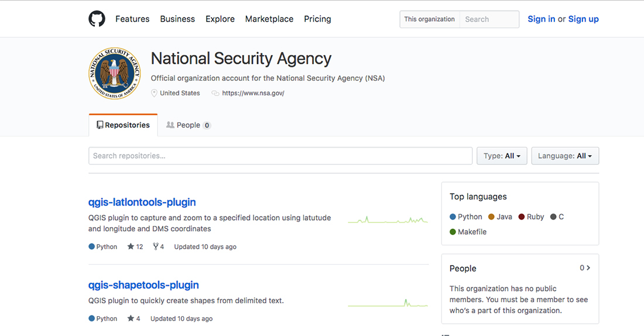This screenshot has height=336, width=644.
Task: Go to the Pricing page
Action: click(317, 19)
